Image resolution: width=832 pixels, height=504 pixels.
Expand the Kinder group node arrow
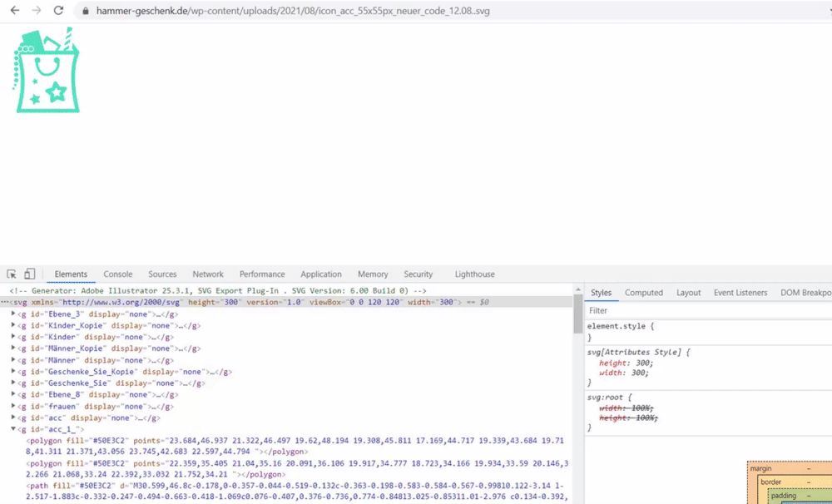pyautogui.click(x=13, y=337)
